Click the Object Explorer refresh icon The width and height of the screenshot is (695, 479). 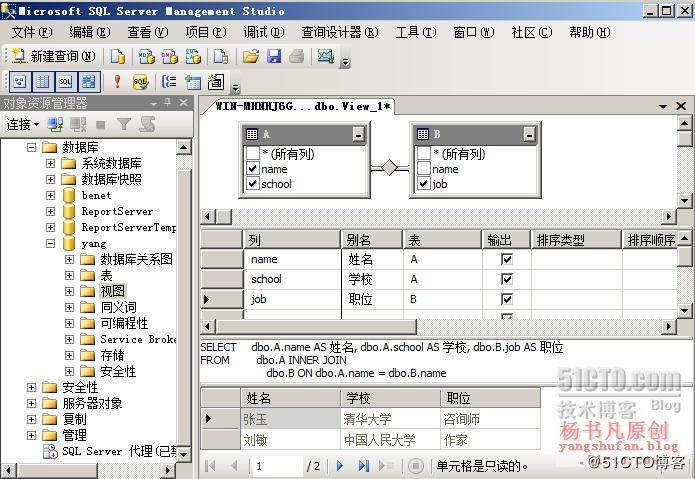click(x=147, y=125)
